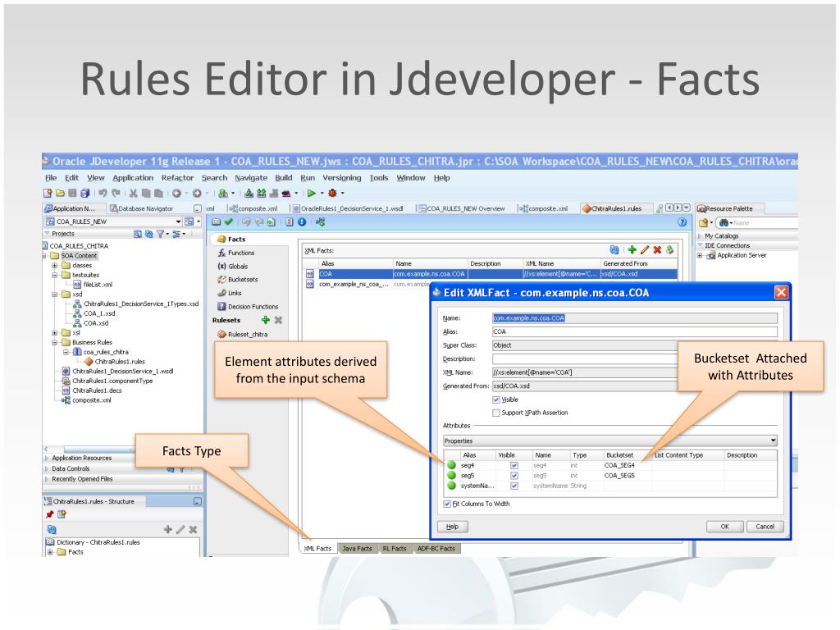Open the Versioning menu
840x630 pixels.
click(x=342, y=178)
